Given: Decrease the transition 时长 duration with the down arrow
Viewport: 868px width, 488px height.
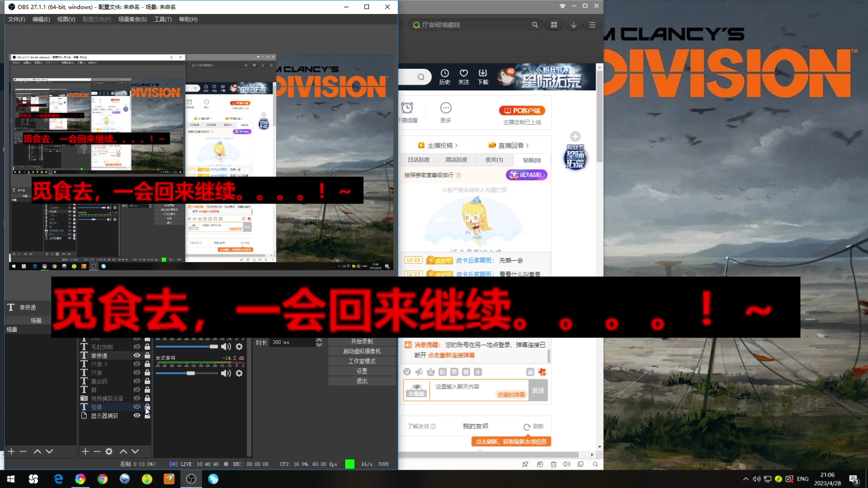Looking at the screenshot, I should coord(319,345).
